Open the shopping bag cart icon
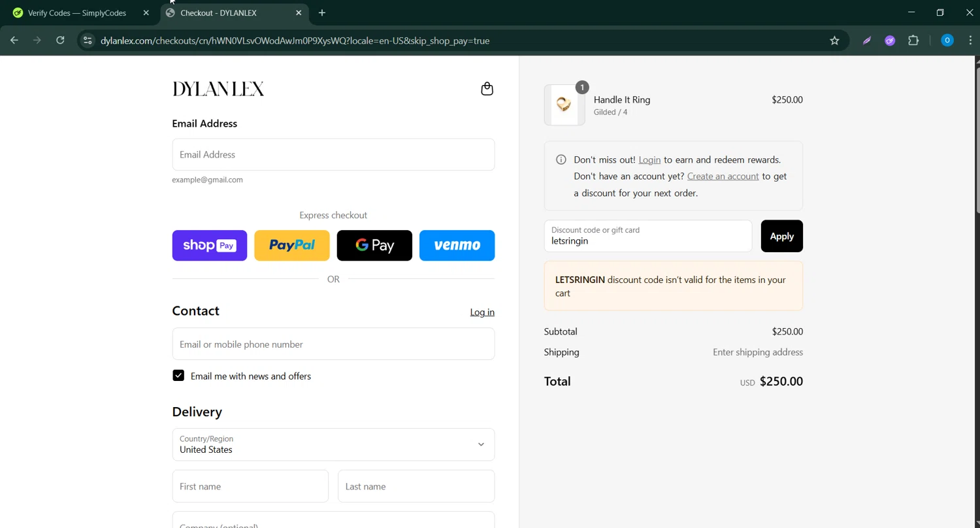980x528 pixels. [487, 89]
